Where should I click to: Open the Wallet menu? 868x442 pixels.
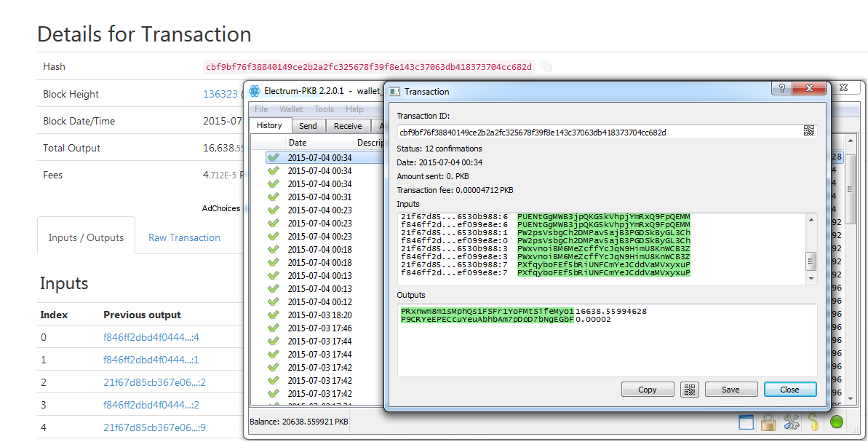click(x=290, y=108)
